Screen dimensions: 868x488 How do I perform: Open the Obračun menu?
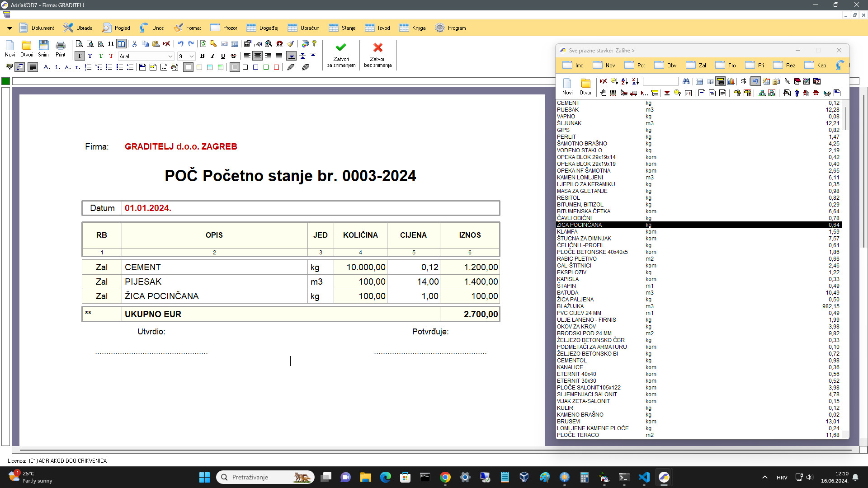coord(303,28)
